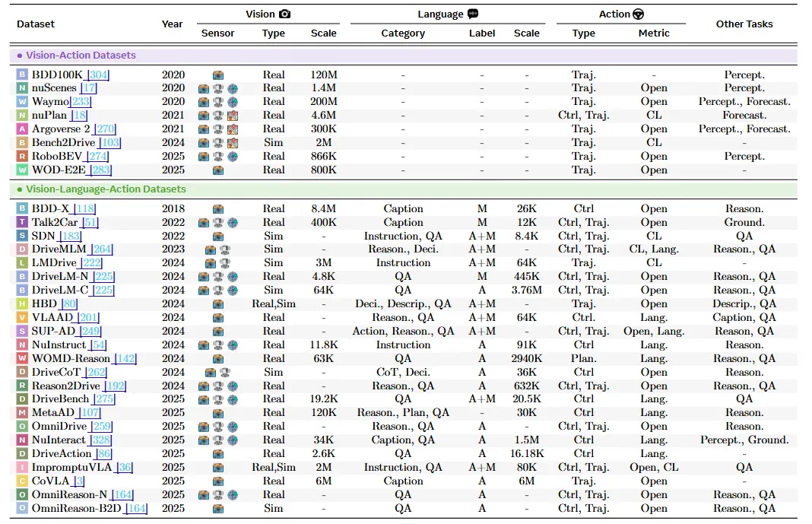Image resolution: width=812 pixels, height=524 pixels.
Task: Click the 'Percept., Ground.' cell for NuInteract
Action: point(744,440)
